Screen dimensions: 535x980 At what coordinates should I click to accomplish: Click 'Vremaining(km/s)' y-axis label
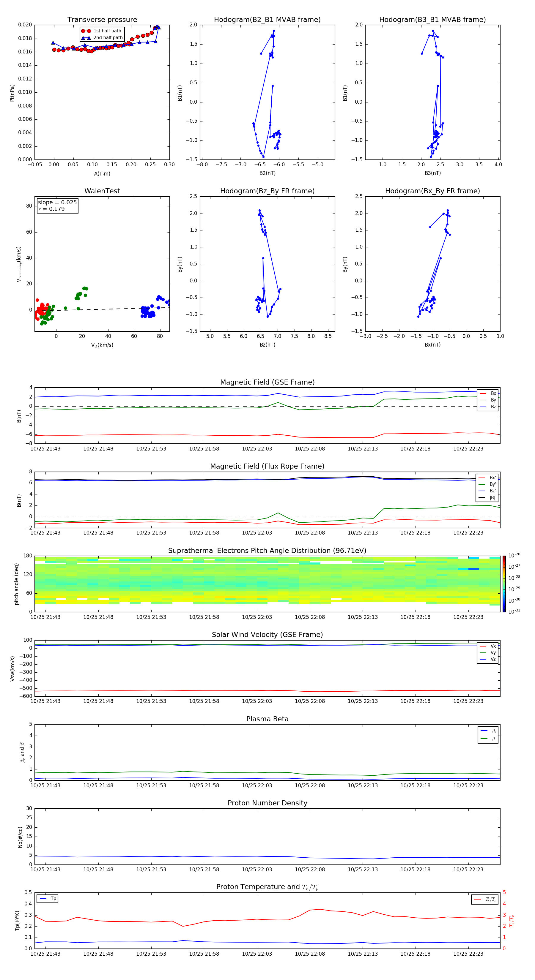[x=19, y=264]
